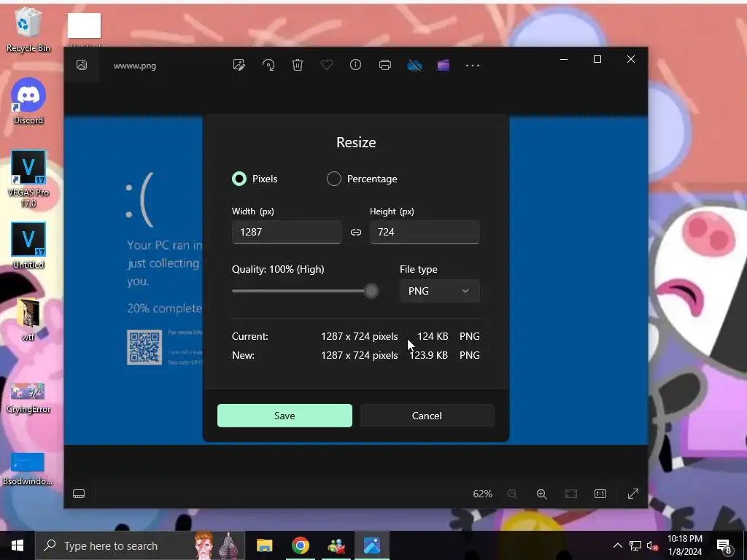747x560 pixels.
Task: Click the Height (px) input field
Action: (425, 232)
